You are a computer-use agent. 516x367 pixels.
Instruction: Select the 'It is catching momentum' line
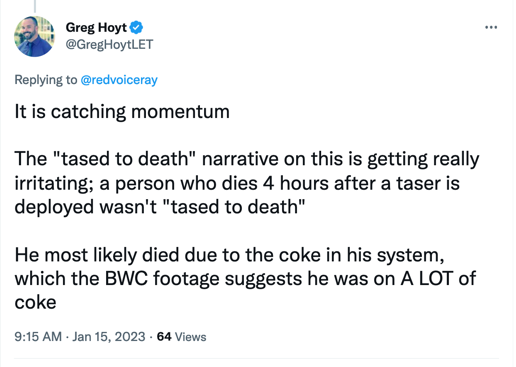point(122,112)
